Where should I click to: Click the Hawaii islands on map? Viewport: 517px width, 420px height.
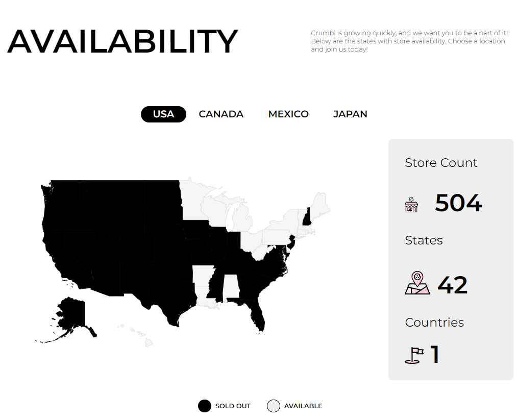coord(138,335)
